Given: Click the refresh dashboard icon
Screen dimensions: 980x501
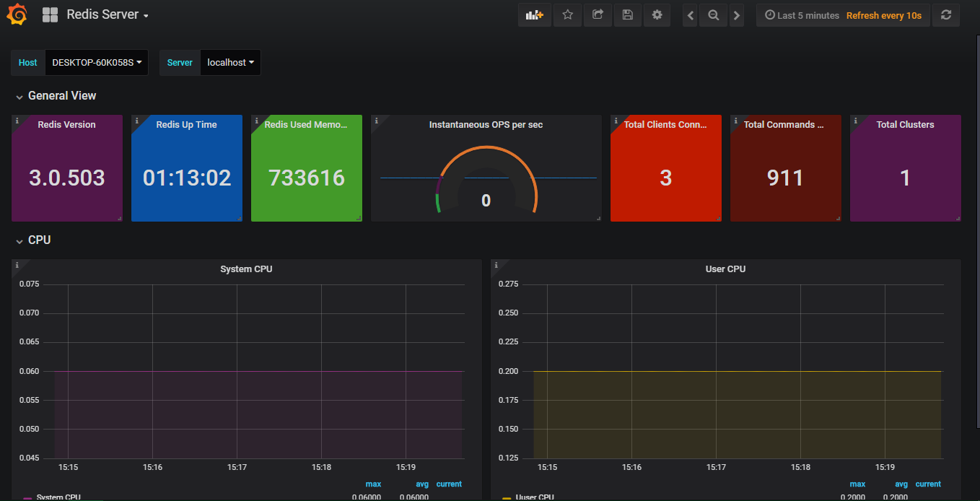Looking at the screenshot, I should pyautogui.click(x=945, y=15).
